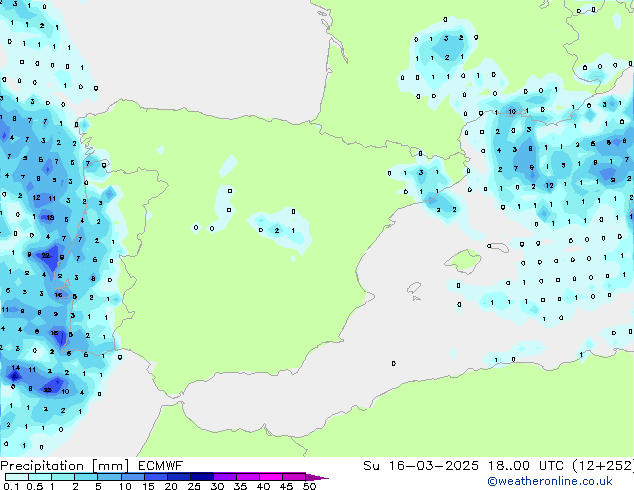Click the "22" precipitation value on the map

(x=46, y=256)
